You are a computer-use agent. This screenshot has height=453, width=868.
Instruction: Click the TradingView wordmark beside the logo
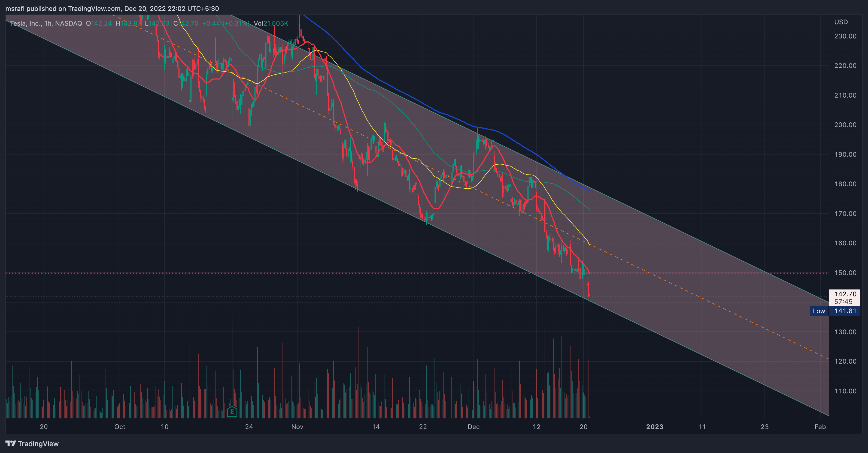pos(38,443)
